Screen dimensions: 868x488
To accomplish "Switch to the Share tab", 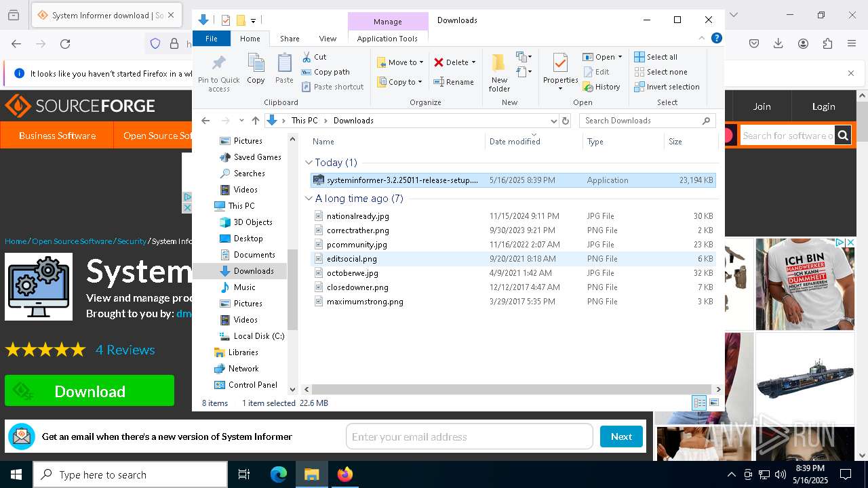I will (290, 39).
